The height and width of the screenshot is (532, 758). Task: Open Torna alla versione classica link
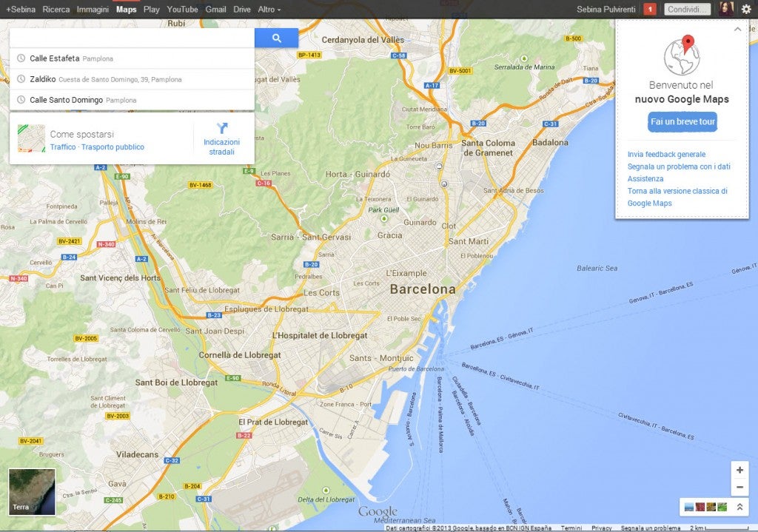pos(677,197)
